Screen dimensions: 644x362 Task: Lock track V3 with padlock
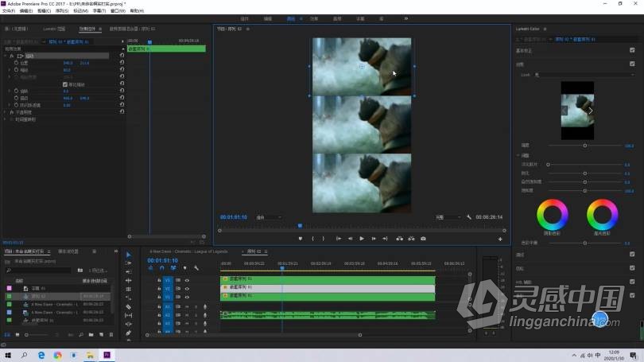point(159,280)
